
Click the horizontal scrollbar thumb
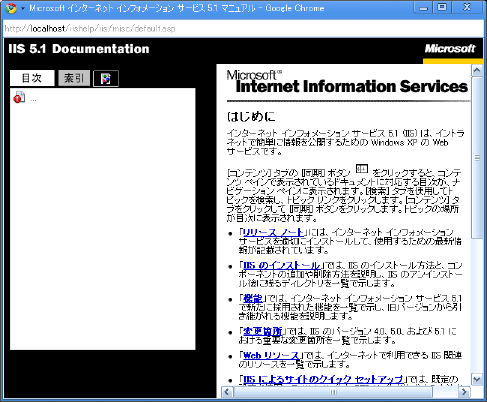pos(333,392)
